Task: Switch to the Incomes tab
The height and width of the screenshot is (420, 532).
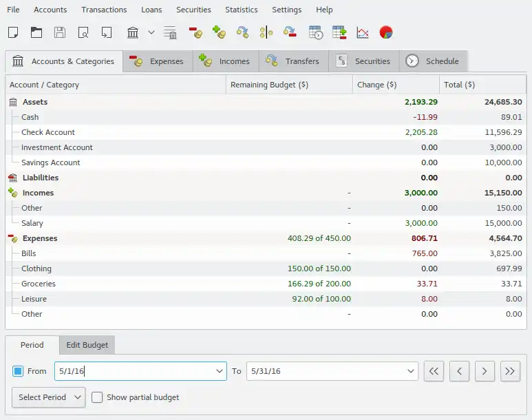Action: click(226, 61)
